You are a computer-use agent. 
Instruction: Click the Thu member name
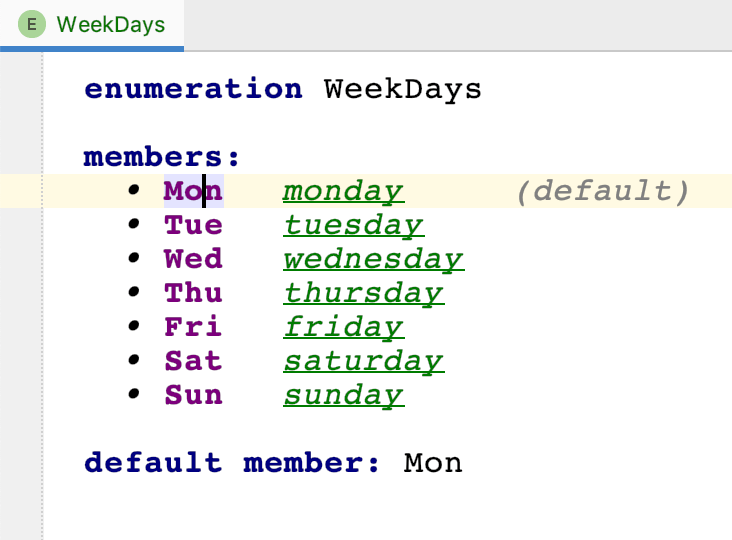tap(193, 293)
